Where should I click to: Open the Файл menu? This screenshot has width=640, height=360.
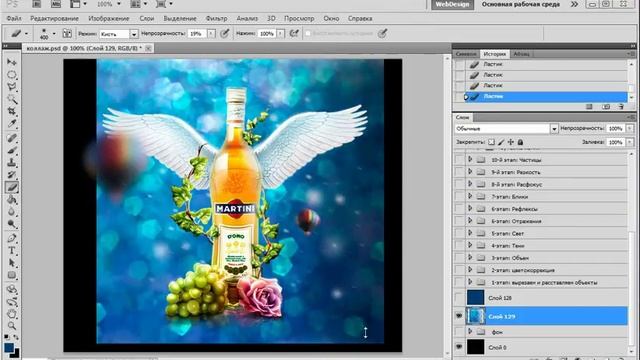coord(14,18)
